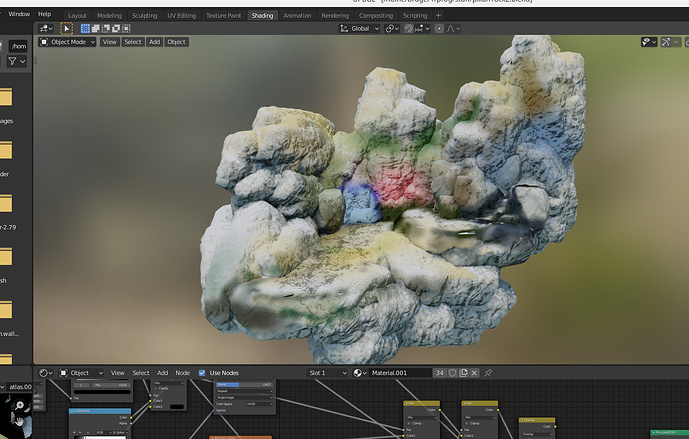The image size is (689, 439).
Task: Open the pivot point dropdown
Action: point(392,29)
